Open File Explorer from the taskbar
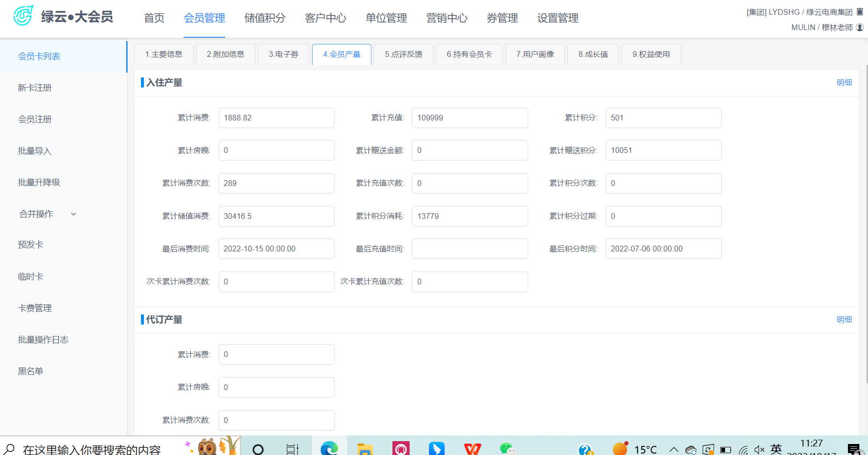868x455 pixels. click(365, 448)
